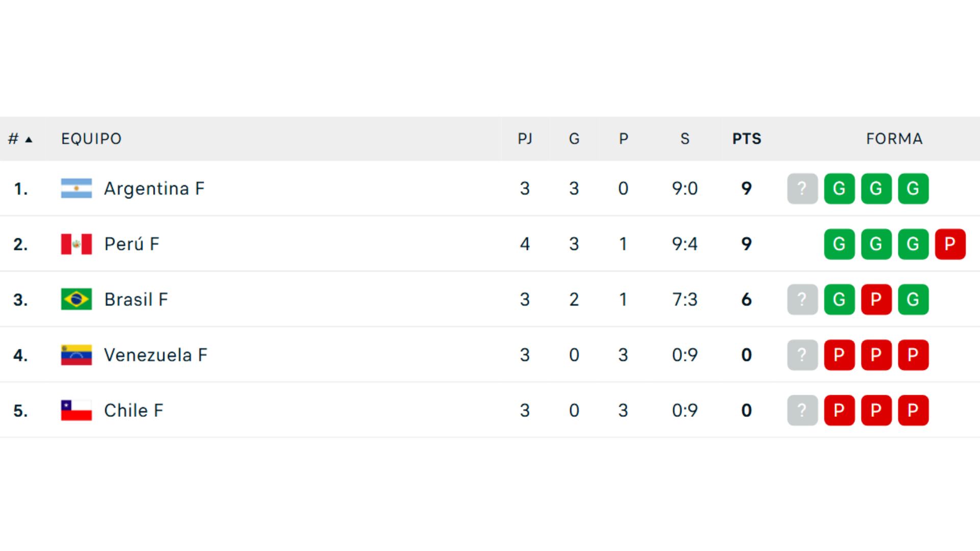The width and height of the screenshot is (980, 551).
Task: Click Perú's goal difference value 9:4
Action: click(x=684, y=244)
